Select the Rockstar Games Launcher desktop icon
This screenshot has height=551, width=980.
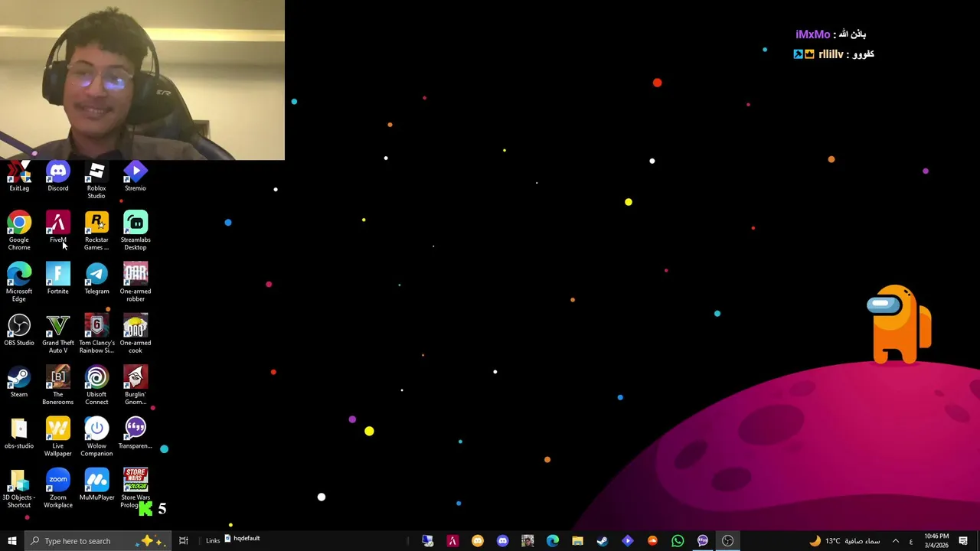coord(96,231)
